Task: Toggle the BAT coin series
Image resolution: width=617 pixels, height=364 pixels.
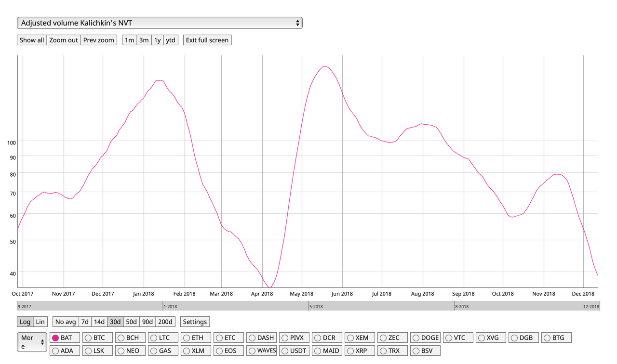Action: pyautogui.click(x=65, y=338)
